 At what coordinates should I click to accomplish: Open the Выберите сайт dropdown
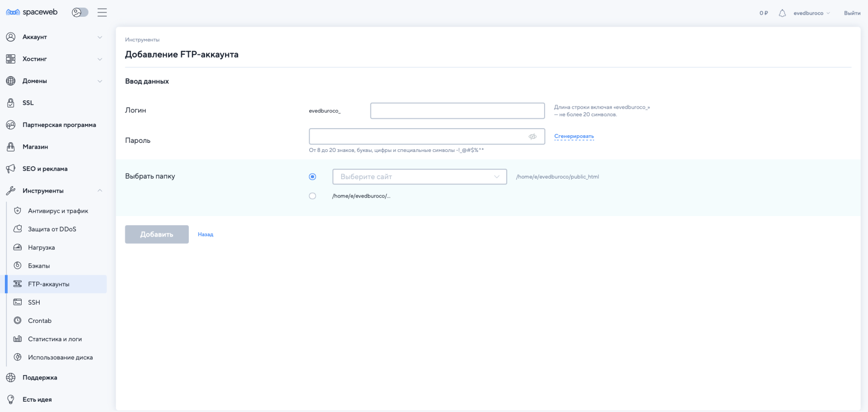(x=419, y=176)
